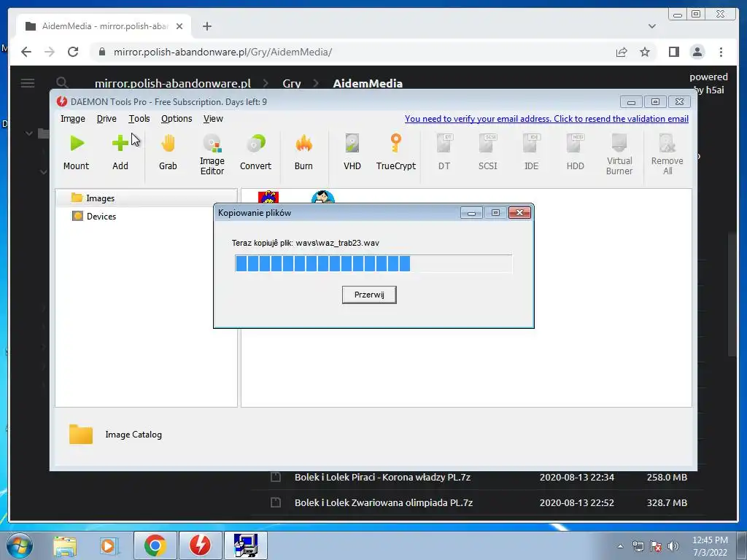Open Windows Media Player taskbar icon

[x=109, y=545]
